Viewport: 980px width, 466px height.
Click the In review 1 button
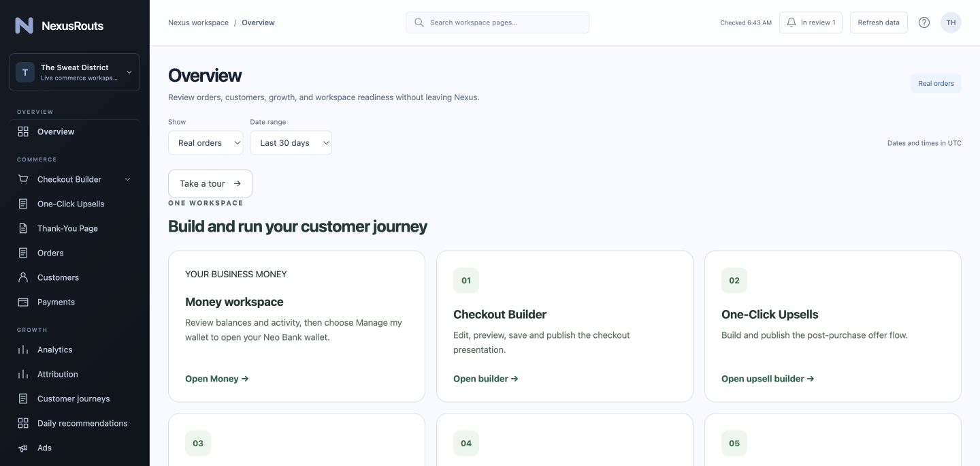(x=811, y=22)
